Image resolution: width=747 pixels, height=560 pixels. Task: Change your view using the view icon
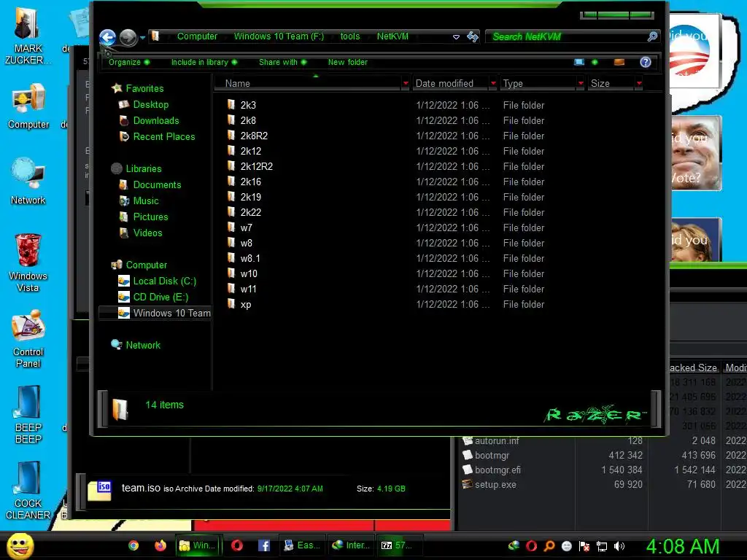pyautogui.click(x=578, y=63)
